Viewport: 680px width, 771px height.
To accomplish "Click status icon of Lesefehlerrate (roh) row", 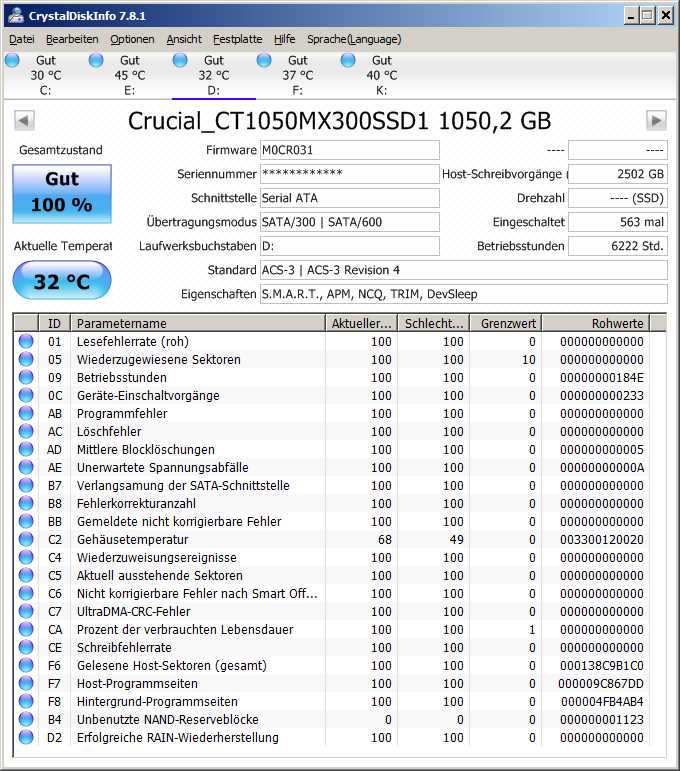I will point(26,341).
